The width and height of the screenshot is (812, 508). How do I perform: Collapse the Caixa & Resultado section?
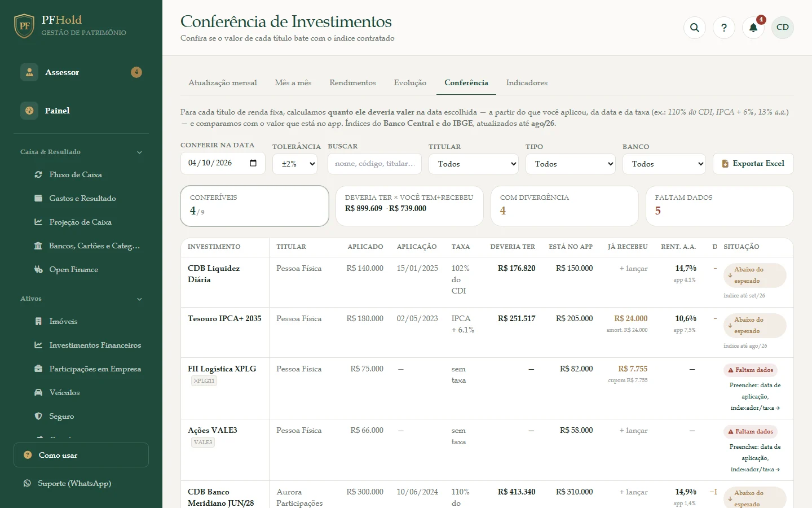point(139,152)
